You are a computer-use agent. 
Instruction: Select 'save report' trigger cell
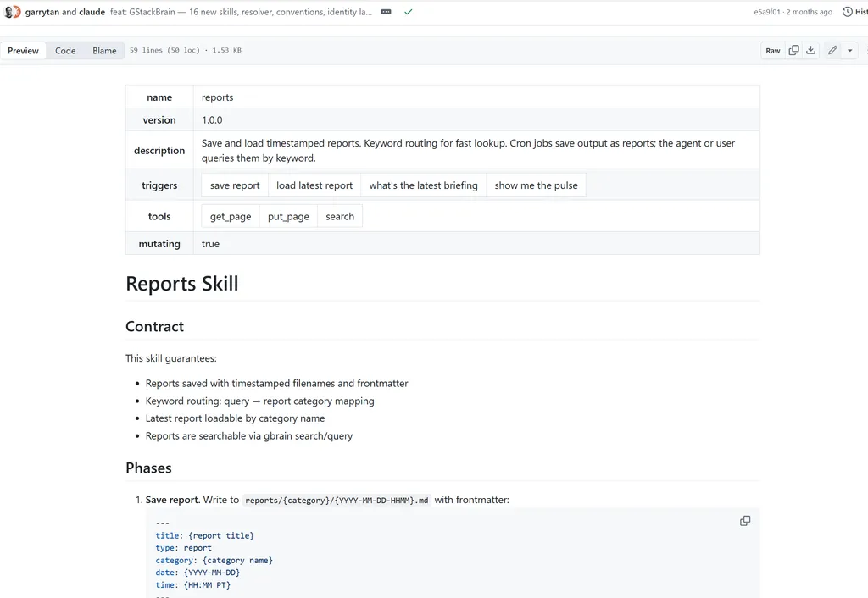235,185
